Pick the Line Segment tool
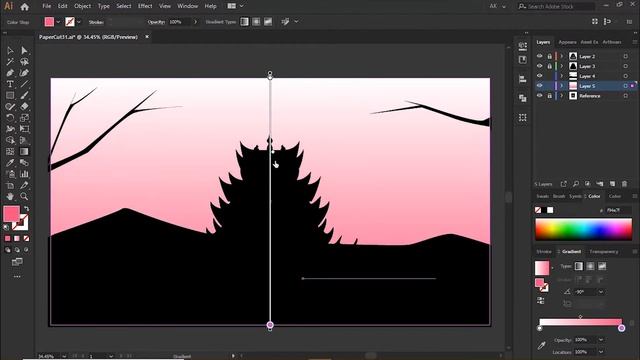Viewport: 640px width, 360px height. coord(24,84)
